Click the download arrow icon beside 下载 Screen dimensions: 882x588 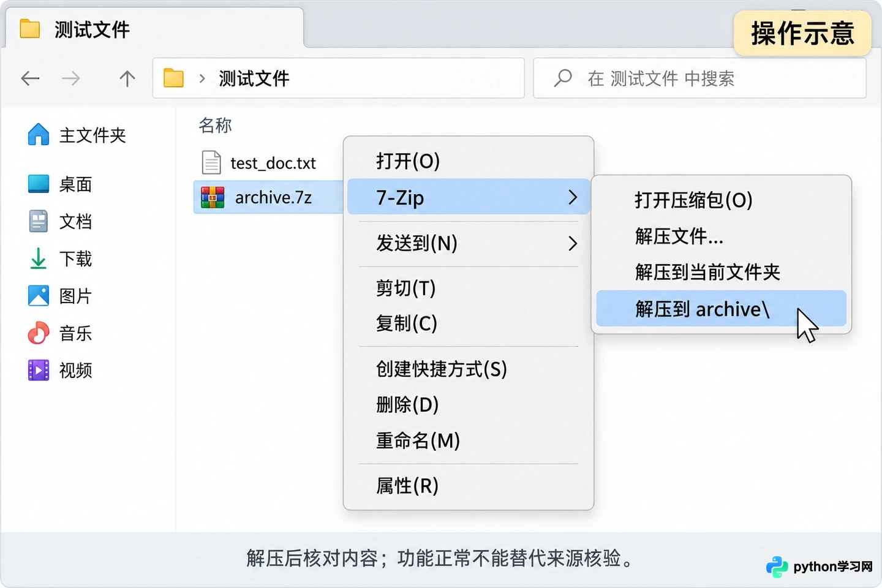pos(39,258)
